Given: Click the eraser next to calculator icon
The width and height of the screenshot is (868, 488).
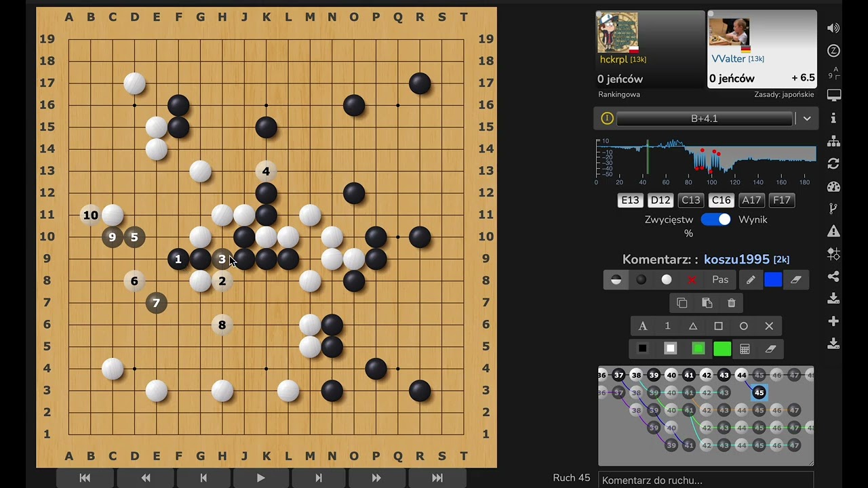Looking at the screenshot, I should click(770, 349).
